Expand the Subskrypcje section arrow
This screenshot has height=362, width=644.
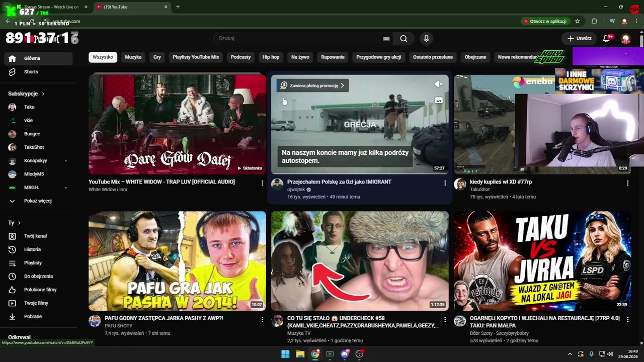[x=43, y=94]
